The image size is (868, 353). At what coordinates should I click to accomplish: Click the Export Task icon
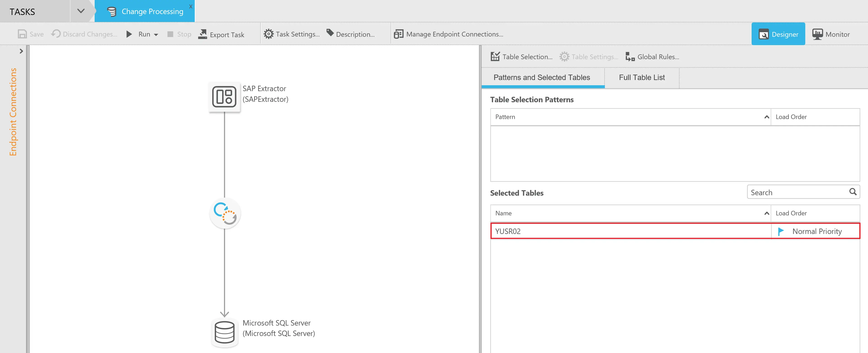(x=202, y=34)
